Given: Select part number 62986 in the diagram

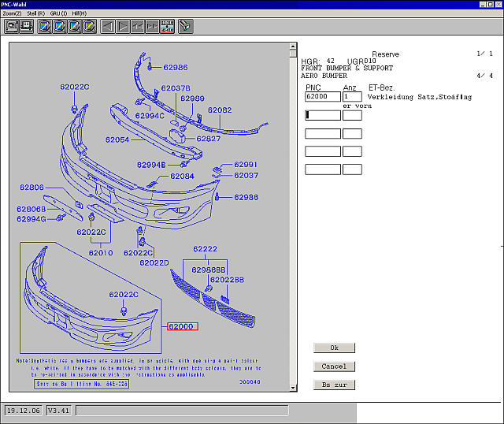Looking at the screenshot, I should (x=174, y=68).
